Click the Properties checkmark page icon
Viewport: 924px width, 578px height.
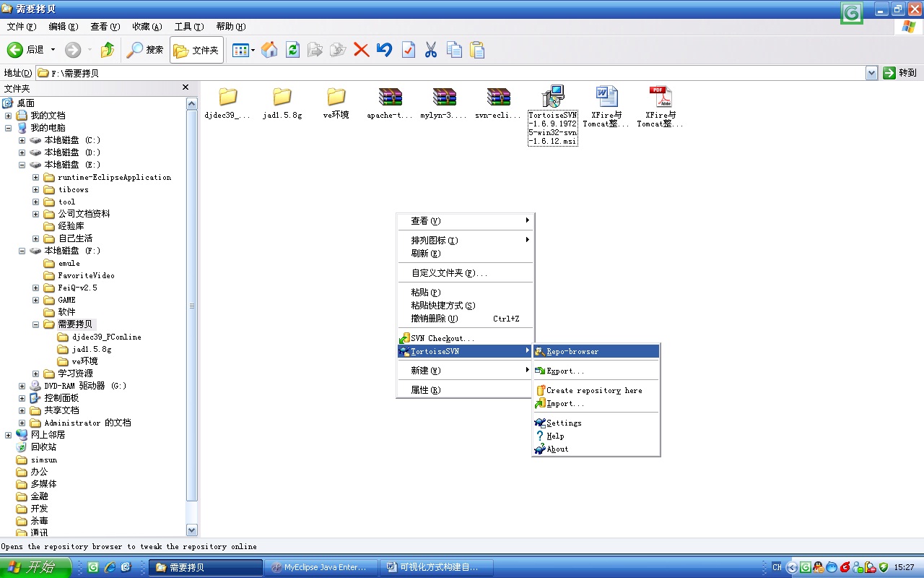tap(409, 50)
